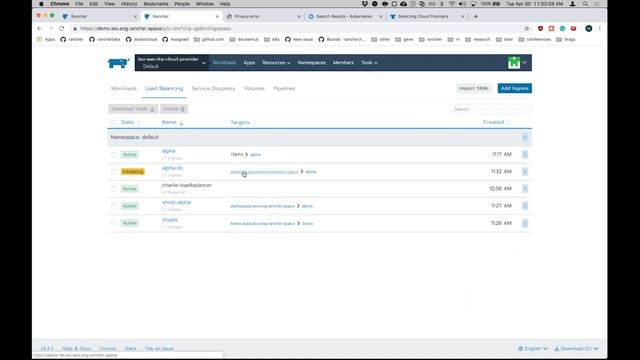Open the Download CLI dropdown

coord(576,349)
